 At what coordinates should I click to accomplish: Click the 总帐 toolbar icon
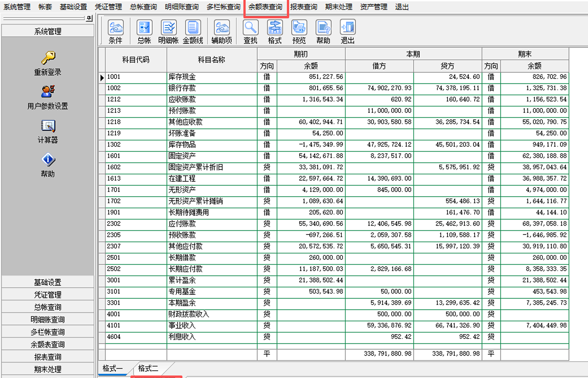[144, 32]
